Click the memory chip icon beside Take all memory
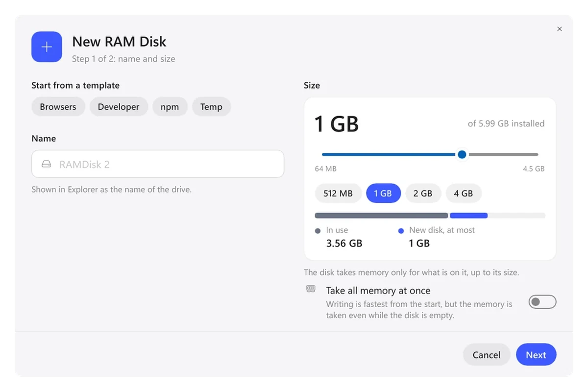 (311, 289)
